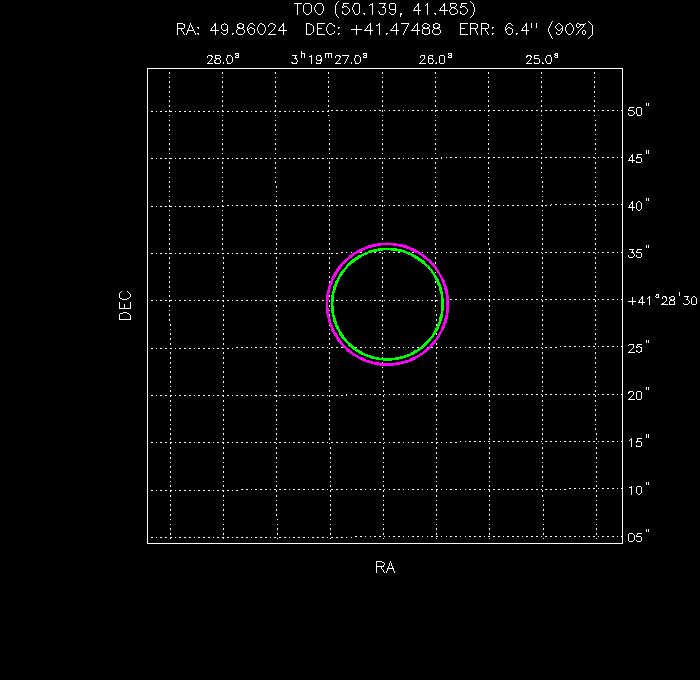Click the 25.0s RA tick label

pos(542,59)
